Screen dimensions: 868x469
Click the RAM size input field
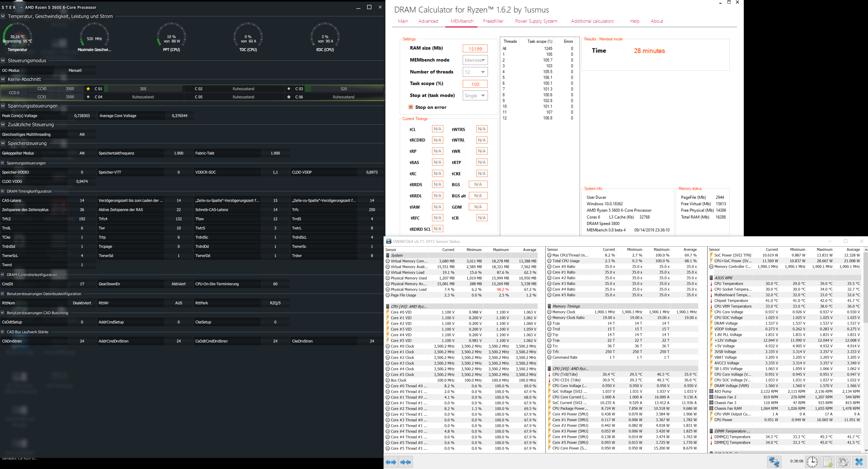click(x=475, y=49)
